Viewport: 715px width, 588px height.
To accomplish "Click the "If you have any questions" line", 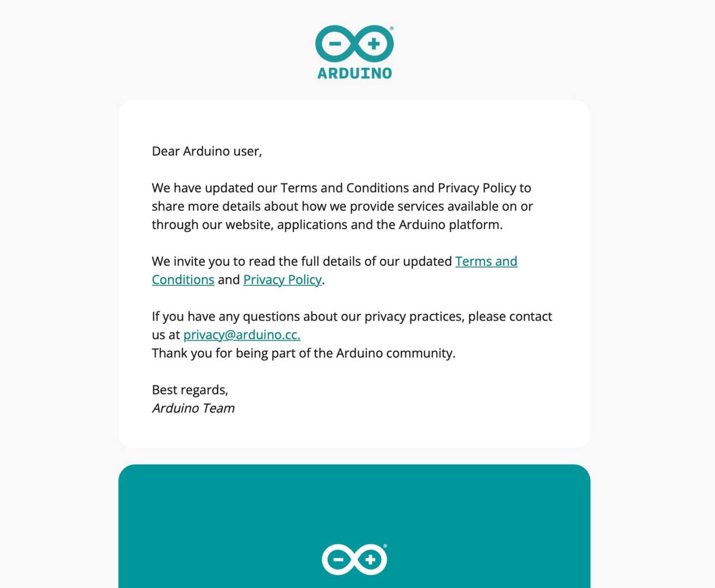I will (352, 317).
